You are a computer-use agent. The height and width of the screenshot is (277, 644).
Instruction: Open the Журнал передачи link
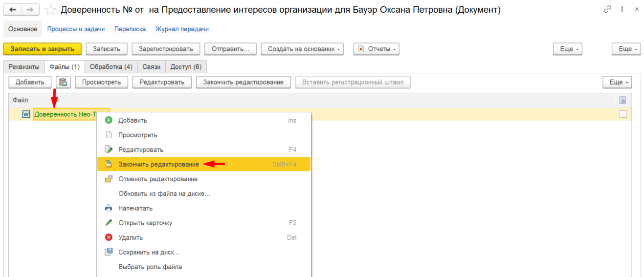182,29
